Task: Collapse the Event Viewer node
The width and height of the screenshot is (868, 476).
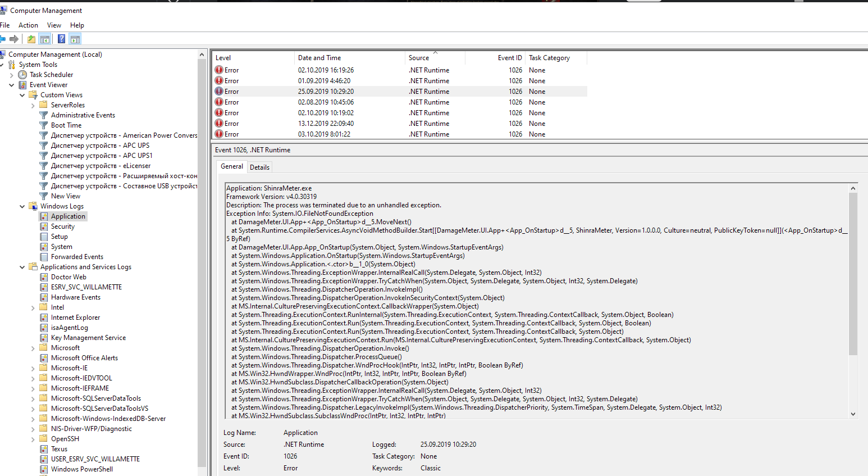Action: [x=11, y=85]
